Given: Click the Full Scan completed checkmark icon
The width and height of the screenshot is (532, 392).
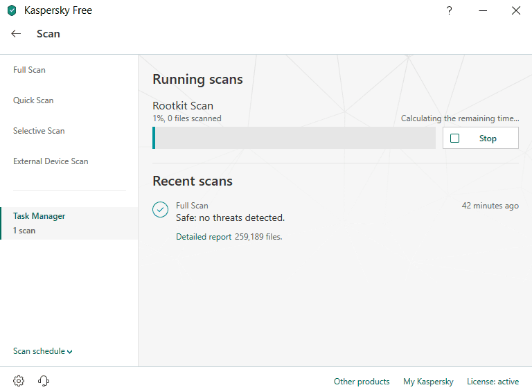Looking at the screenshot, I should click(160, 209).
